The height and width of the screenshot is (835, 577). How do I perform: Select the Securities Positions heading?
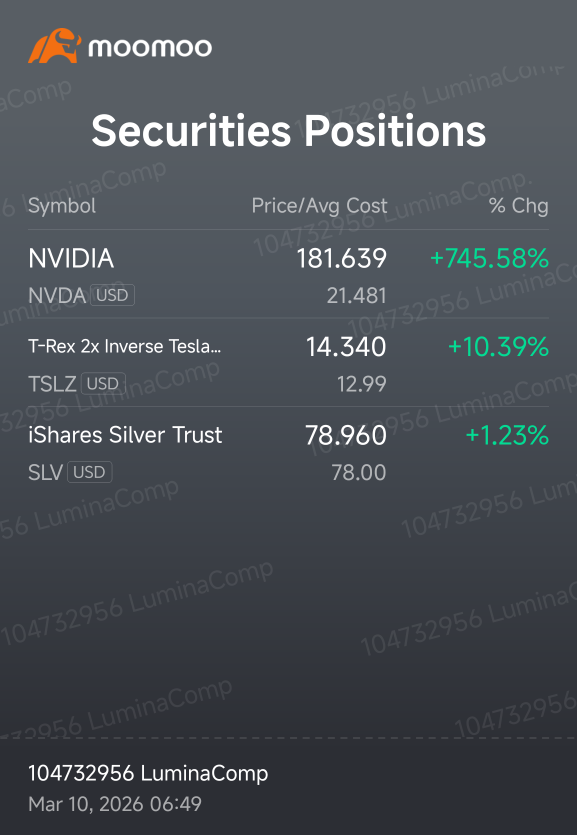288,130
